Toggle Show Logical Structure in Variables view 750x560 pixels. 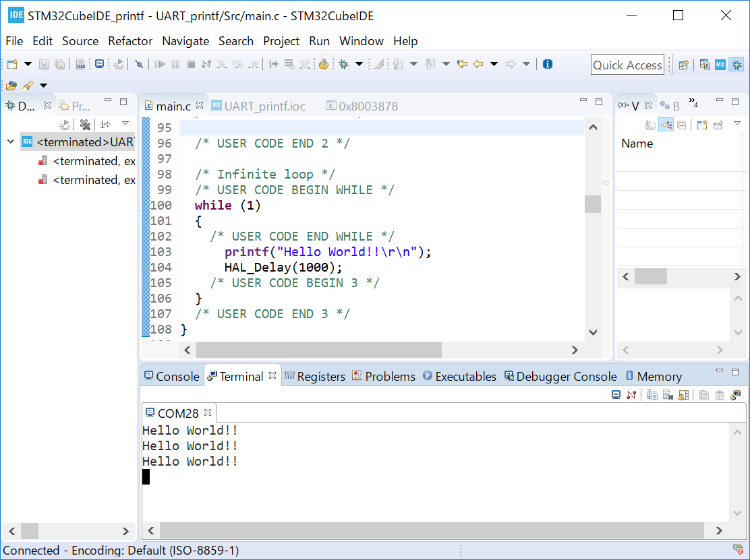pos(666,125)
